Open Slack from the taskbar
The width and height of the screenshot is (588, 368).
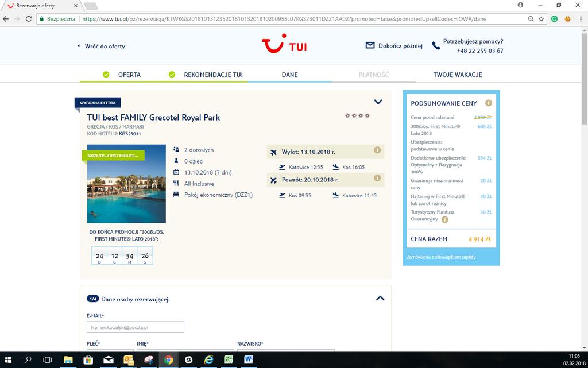188,360
